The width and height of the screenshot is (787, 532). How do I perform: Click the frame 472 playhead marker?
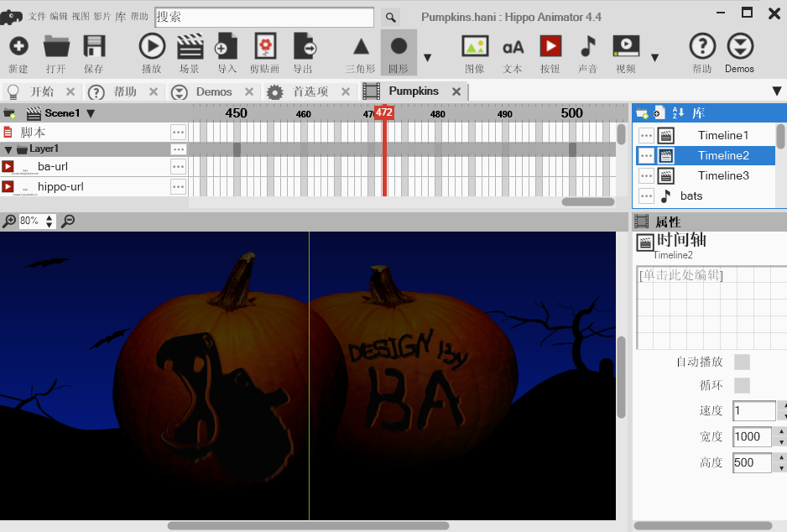pos(383,112)
